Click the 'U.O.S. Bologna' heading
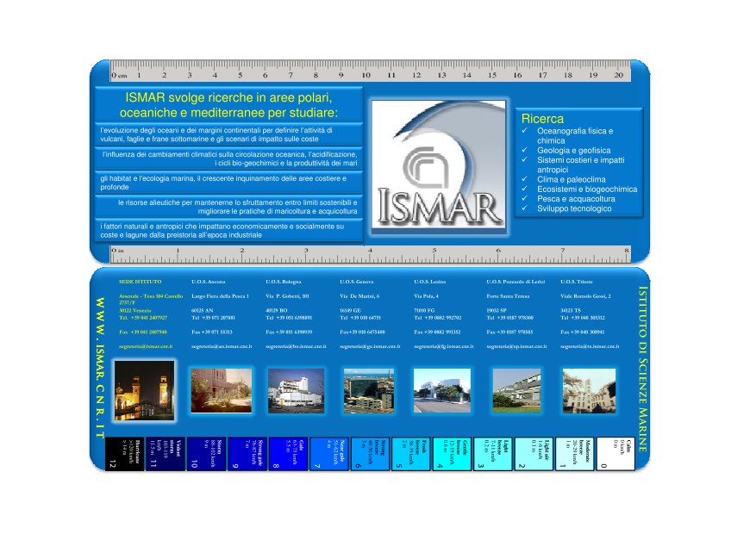Image resolution: width=756 pixels, height=534 pixels. (x=283, y=282)
